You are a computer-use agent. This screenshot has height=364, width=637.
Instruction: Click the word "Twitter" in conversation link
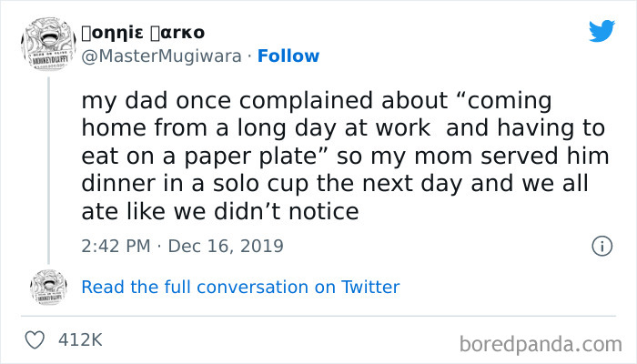tap(370, 287)
